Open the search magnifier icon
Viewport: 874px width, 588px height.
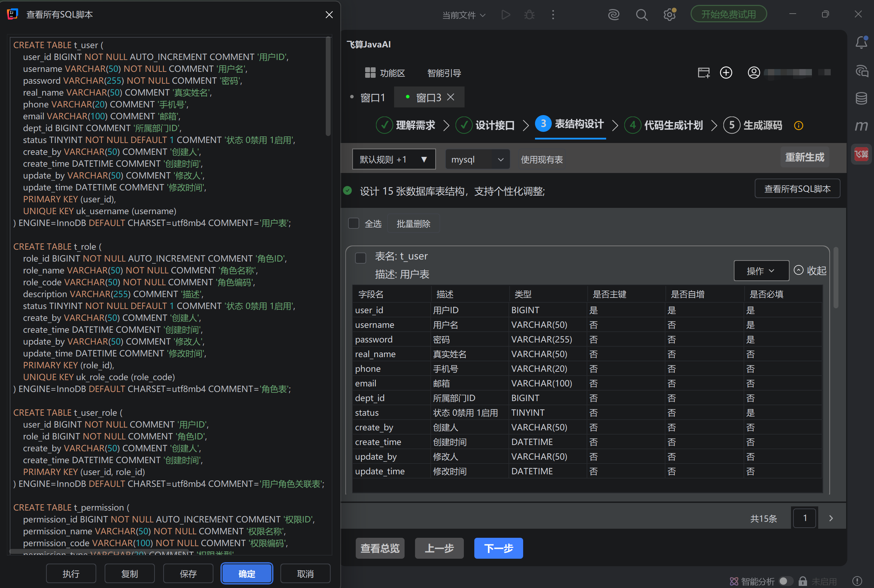641,15
